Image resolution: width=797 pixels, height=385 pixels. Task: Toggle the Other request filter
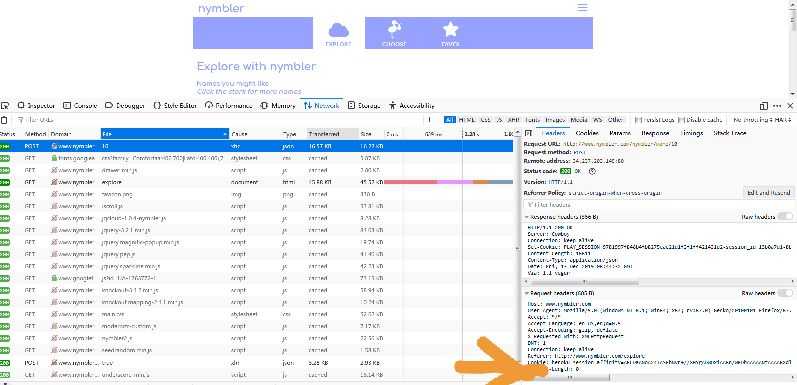[x=615, y=120]
